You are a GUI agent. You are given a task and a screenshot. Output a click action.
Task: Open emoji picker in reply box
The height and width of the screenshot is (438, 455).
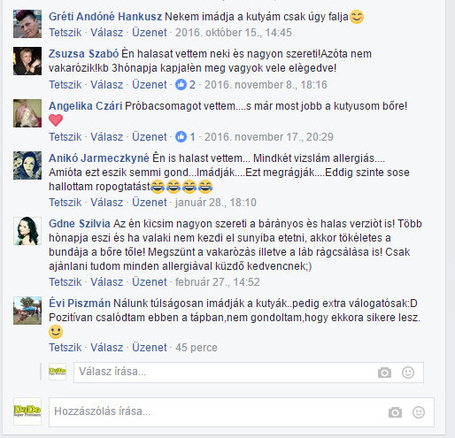(x=408, y=372)
